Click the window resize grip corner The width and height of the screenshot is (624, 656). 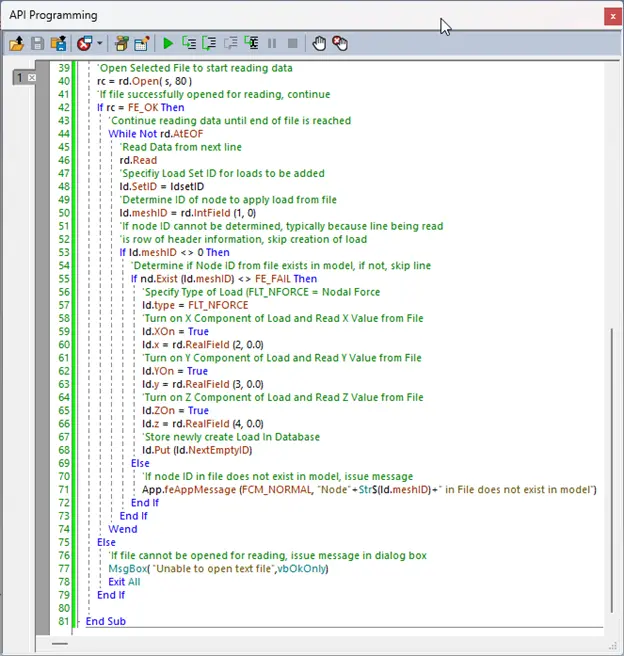click(x=614, y=646)
